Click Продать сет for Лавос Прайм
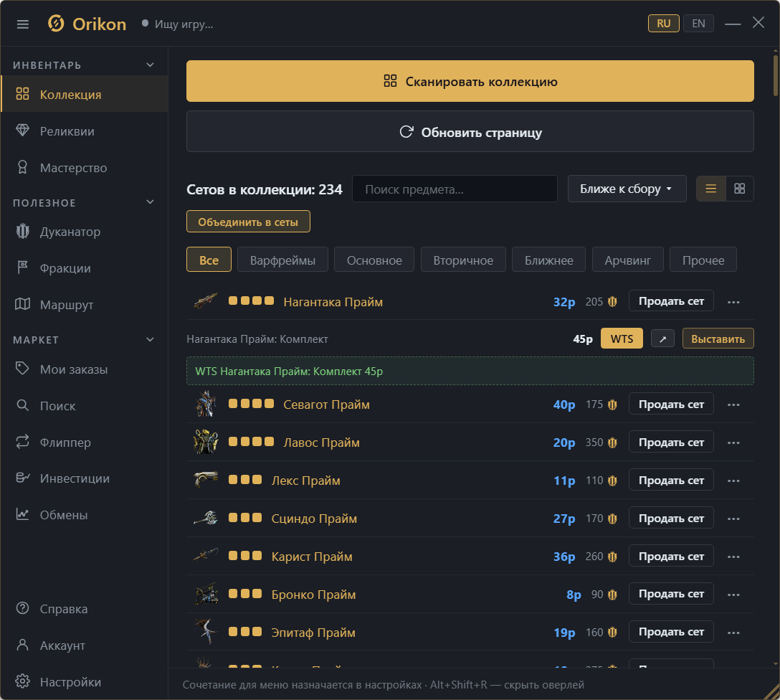780x700 pixels. click(x=671, y=442)
